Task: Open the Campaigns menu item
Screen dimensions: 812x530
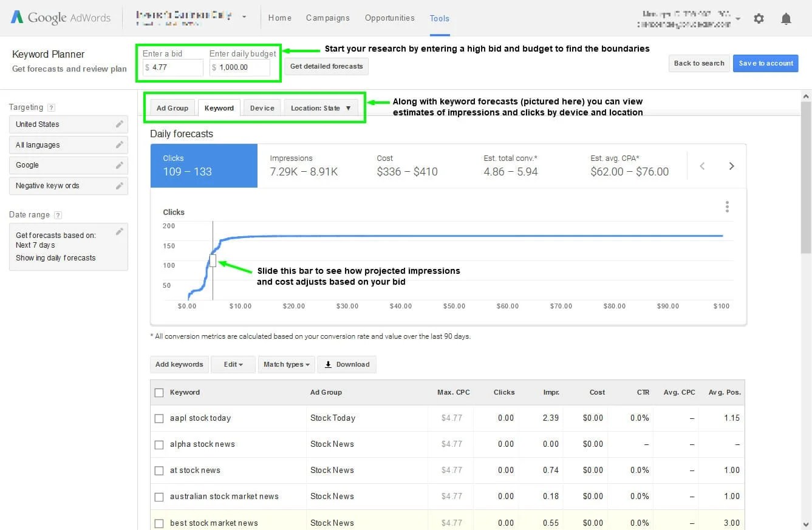Action: [x=328, y=18]
